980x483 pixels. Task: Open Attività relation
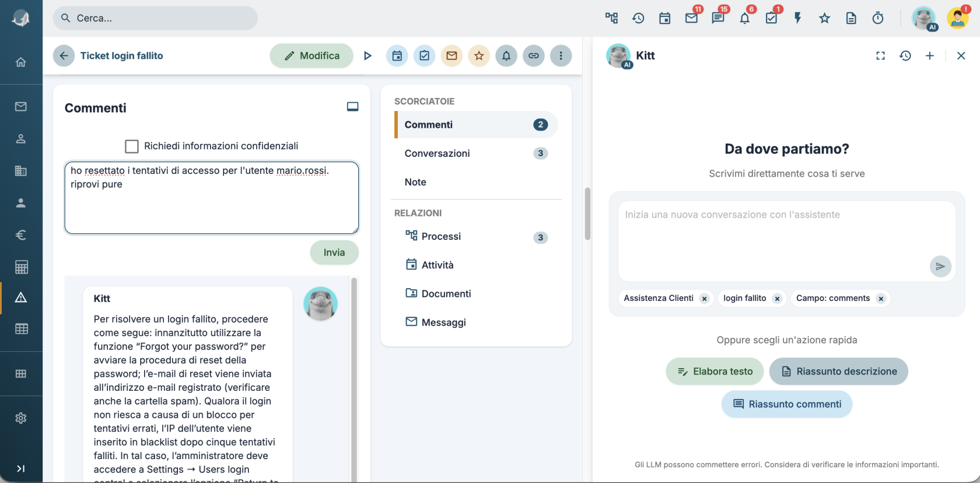476,265
